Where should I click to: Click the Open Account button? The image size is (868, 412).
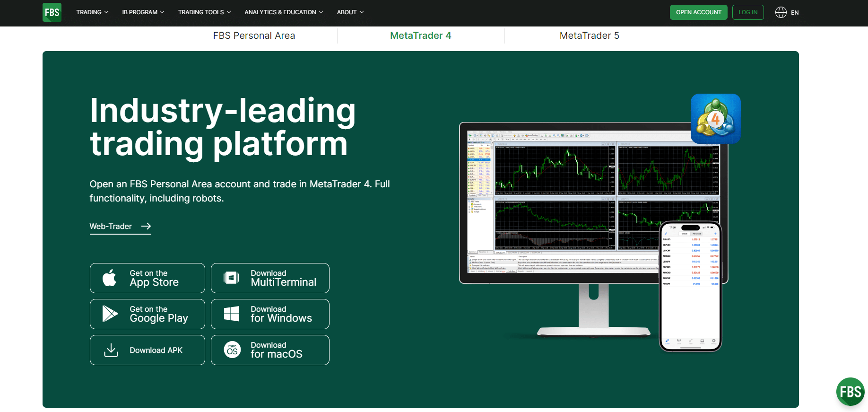coord(699,12)
